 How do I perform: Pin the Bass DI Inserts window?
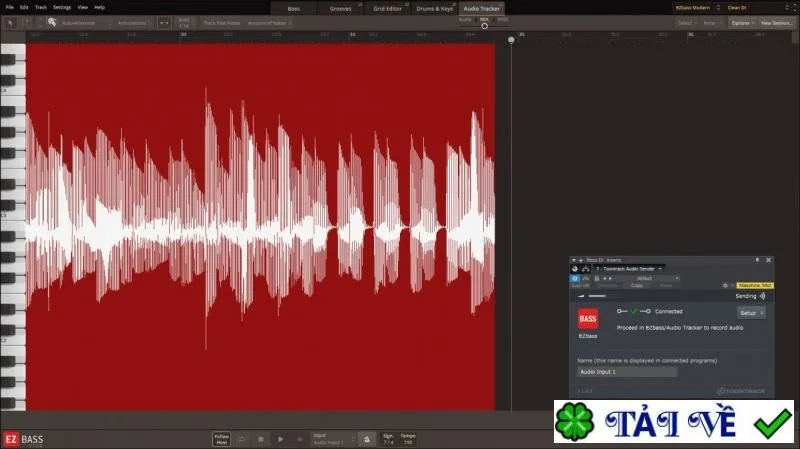757,260
